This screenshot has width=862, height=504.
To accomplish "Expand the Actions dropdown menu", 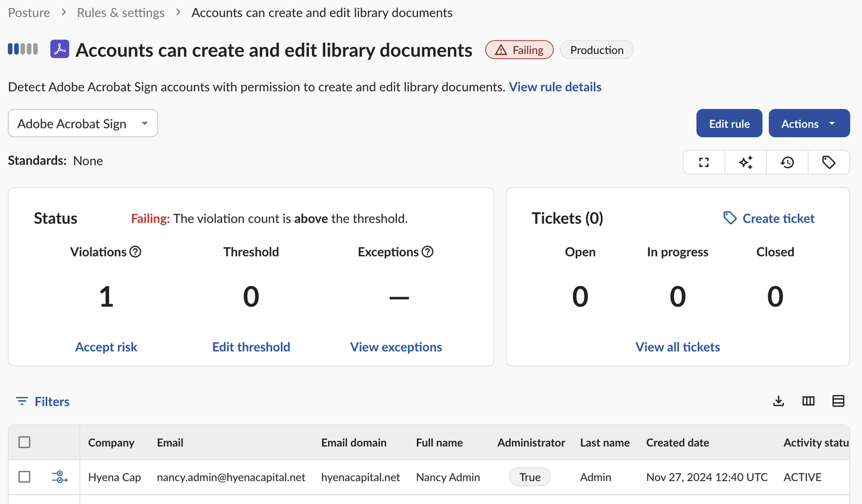I will click(x=809, y=124).
